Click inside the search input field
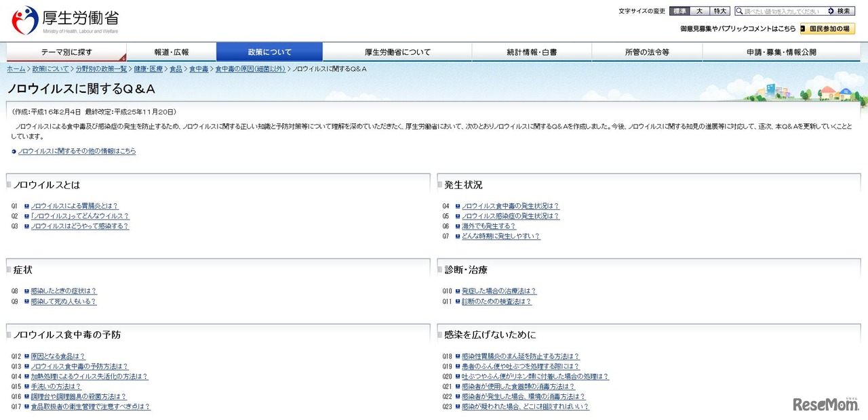 coord(780,11)
